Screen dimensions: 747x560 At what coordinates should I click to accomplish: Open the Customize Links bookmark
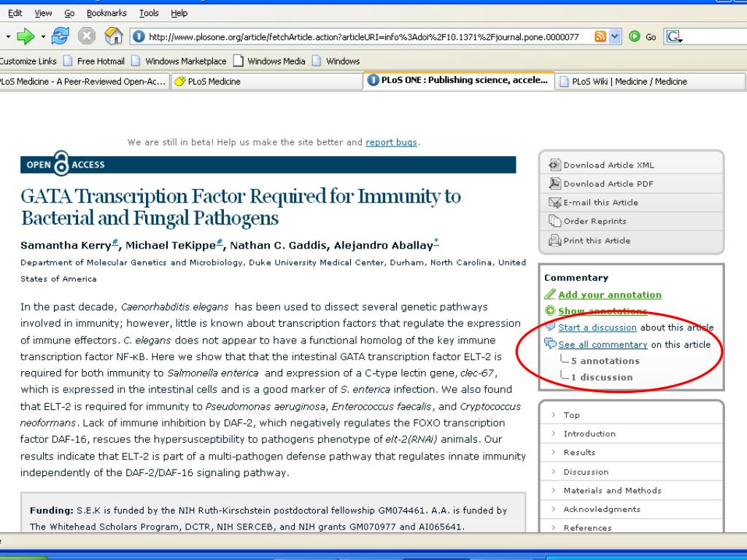click(28, 61)
